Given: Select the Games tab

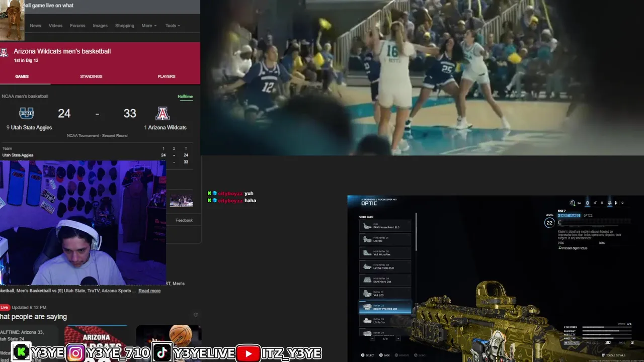Looking at the screenshot, I should pyautogui.click(x=22, y=76).
